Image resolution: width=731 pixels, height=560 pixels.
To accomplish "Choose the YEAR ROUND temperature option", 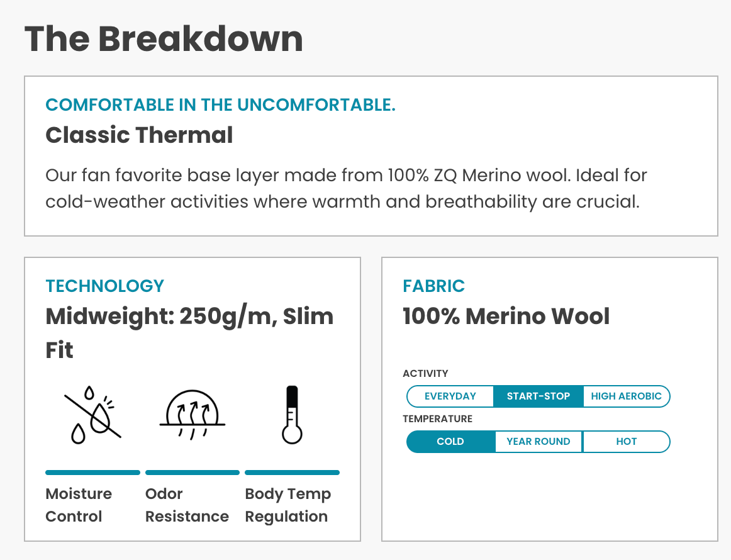I will click(538, 442).
